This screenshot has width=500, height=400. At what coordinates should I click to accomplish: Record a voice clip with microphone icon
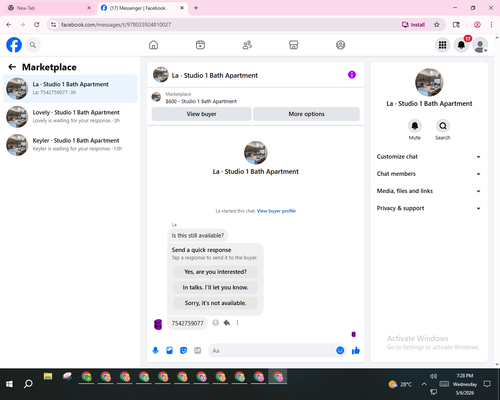(155, 350)
